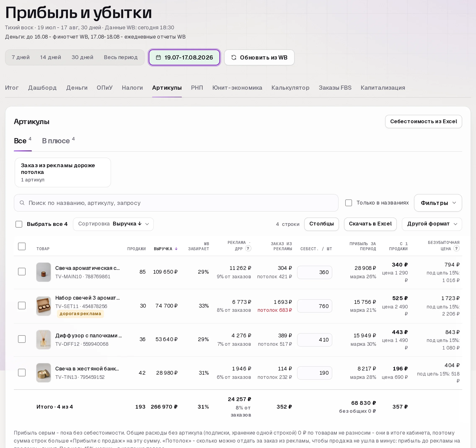Open Безубыточная цена help question mark
The width and height of the screenshot is (476, 448).
tap(456, 248)
